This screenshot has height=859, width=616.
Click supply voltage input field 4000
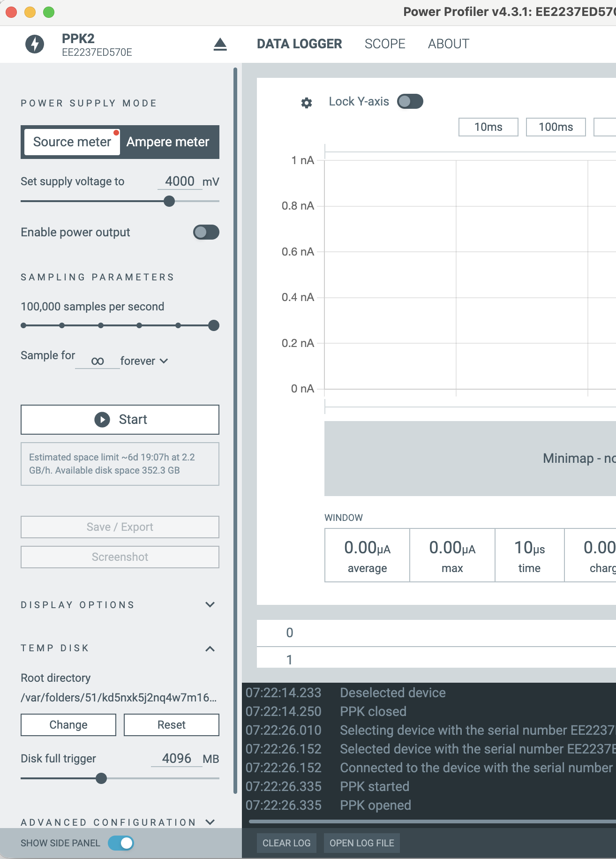(180, 181)
